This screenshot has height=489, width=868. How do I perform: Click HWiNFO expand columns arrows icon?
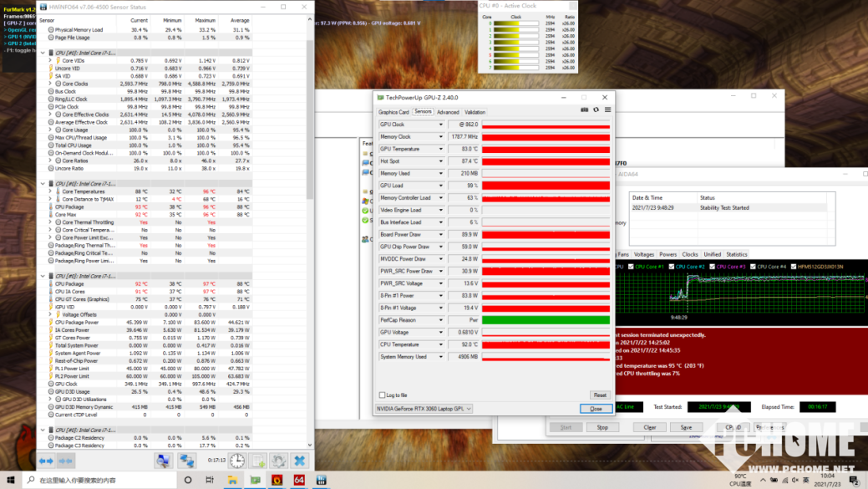click(x=46, y=461)
